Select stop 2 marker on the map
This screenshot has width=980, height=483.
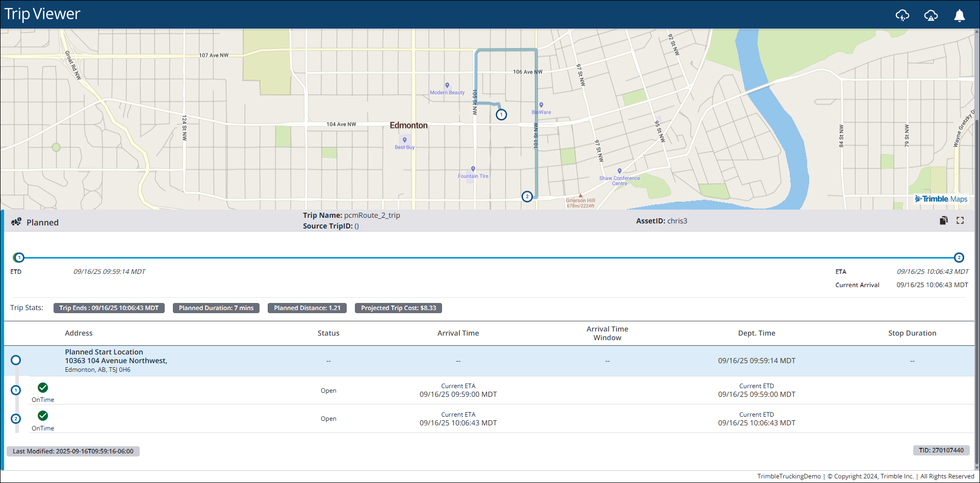(527, 196)
